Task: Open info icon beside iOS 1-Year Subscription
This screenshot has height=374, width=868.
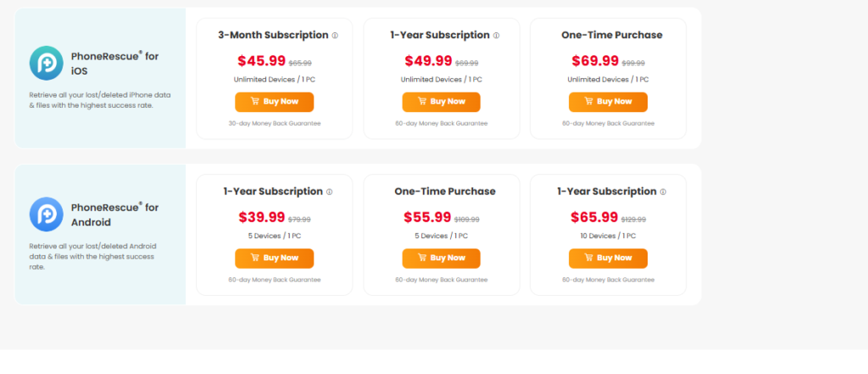Action: tap(496, 36)
